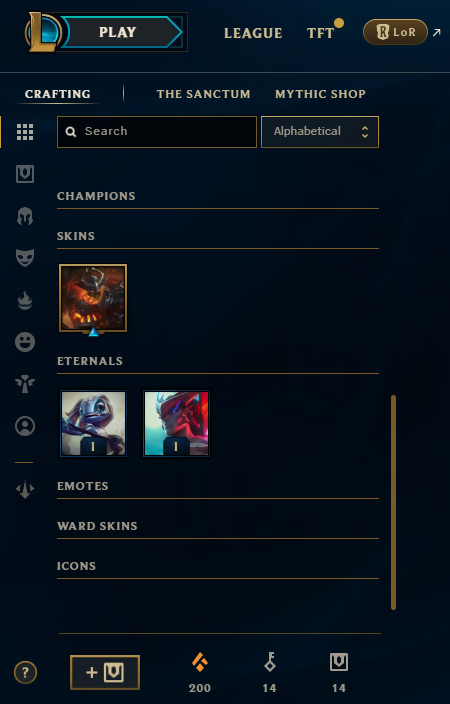Filter loot by eternals flame icon
The height and width of the screenshot is (704, 450).
(x=25, y=300)
